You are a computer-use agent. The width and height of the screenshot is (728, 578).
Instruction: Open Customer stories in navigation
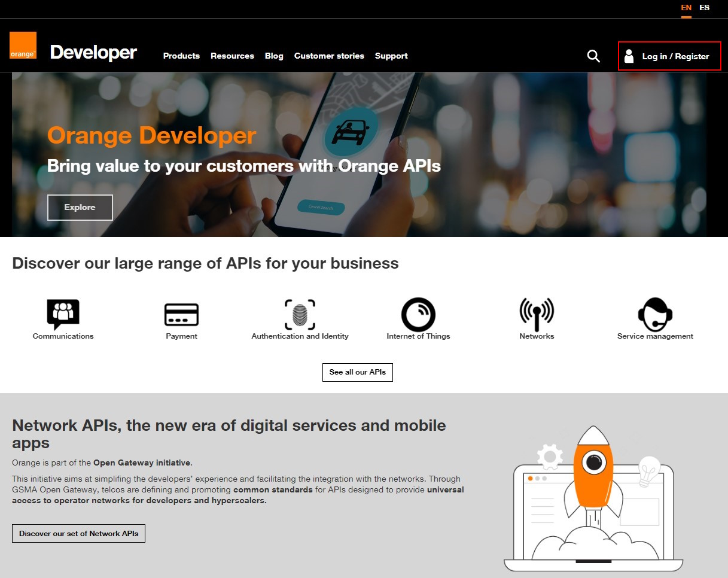(x=329, y=56)
